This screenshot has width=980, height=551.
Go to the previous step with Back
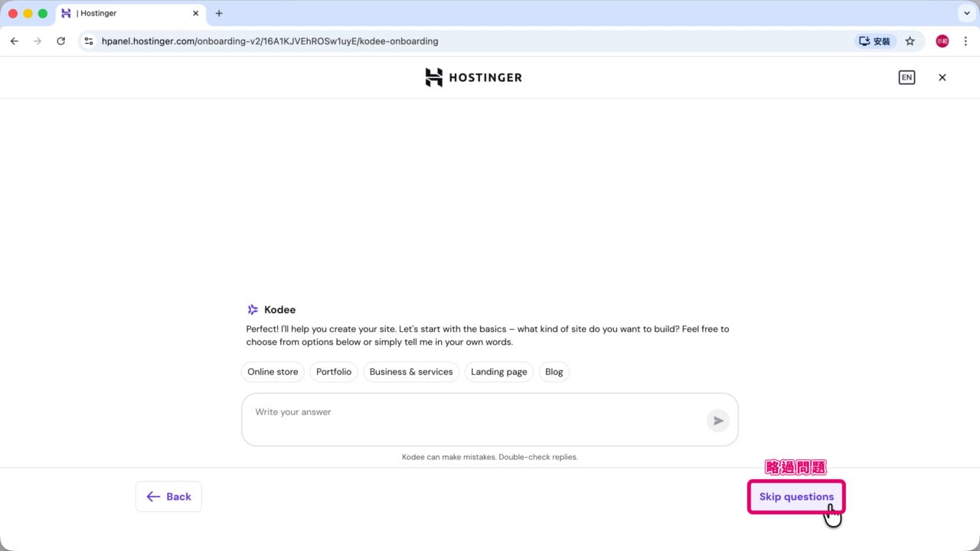[168, 497]
